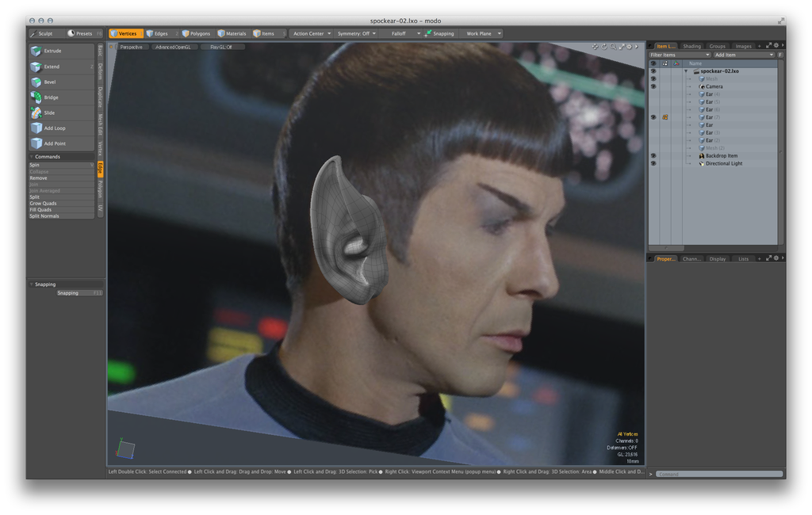Switch to the Channels tab
The height and width of the screenshot is (515, 812).
click(691, 259)
